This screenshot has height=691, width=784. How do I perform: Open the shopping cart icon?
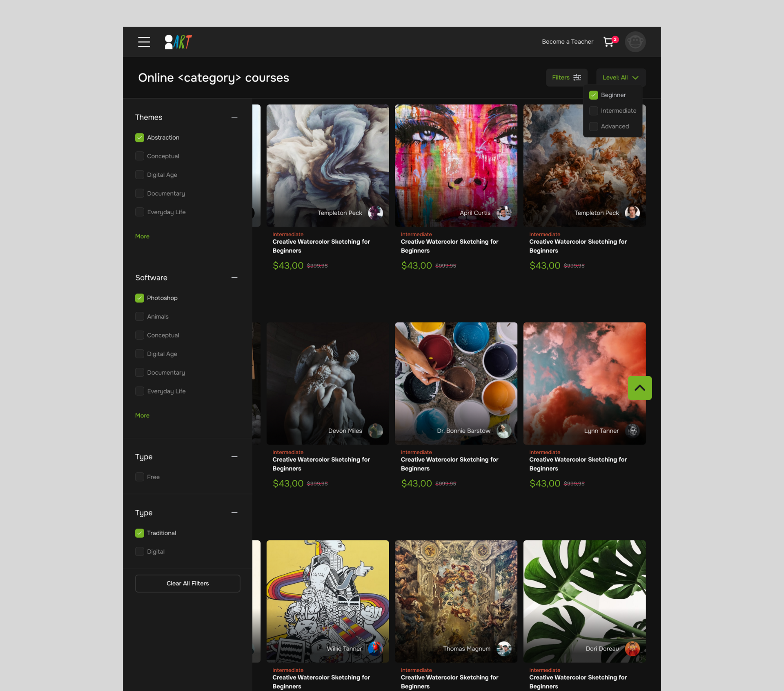(x=608, y=42)
